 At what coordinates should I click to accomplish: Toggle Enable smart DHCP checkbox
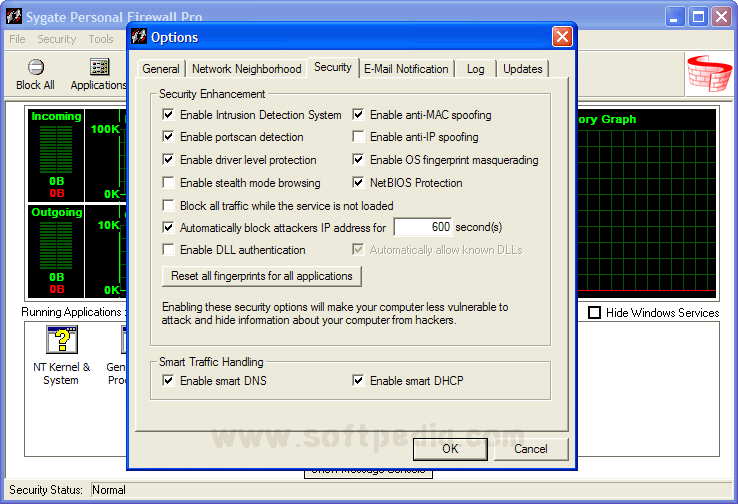point(358,380)
